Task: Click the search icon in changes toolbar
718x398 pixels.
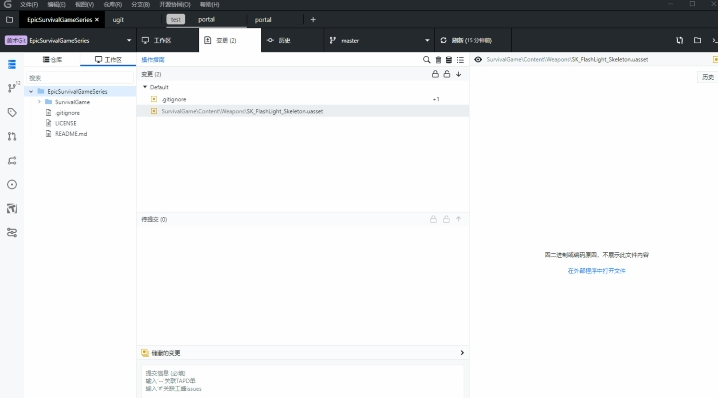Action: [x=426, y=60]
